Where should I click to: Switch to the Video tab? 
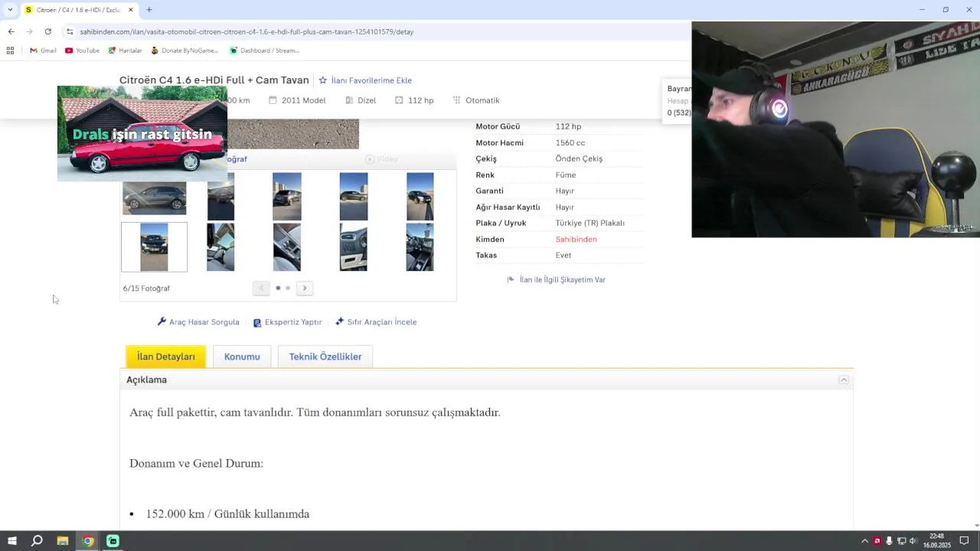pyautogui.click(x=381, y=159)
